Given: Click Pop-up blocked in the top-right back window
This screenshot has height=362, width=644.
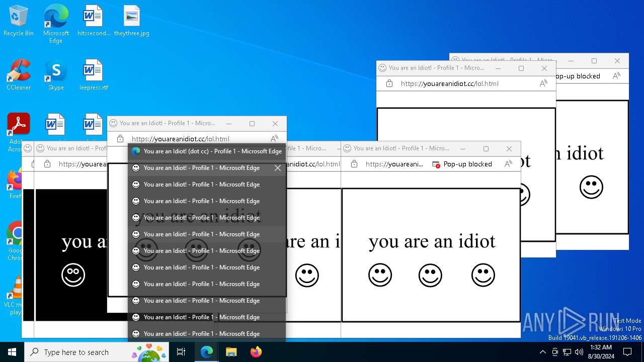Looking at the screenshot, I should tap(578, 76).
